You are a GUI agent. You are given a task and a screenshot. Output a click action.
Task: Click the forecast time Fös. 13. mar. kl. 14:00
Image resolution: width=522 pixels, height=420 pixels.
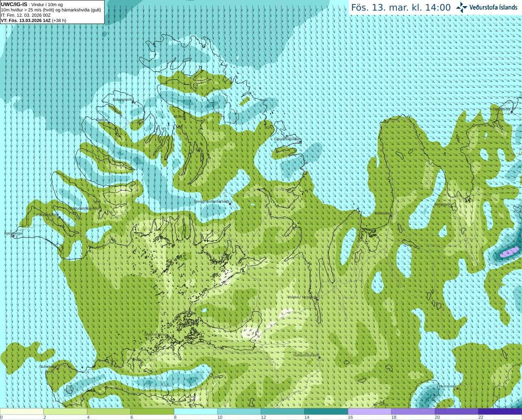pos(401,8)
